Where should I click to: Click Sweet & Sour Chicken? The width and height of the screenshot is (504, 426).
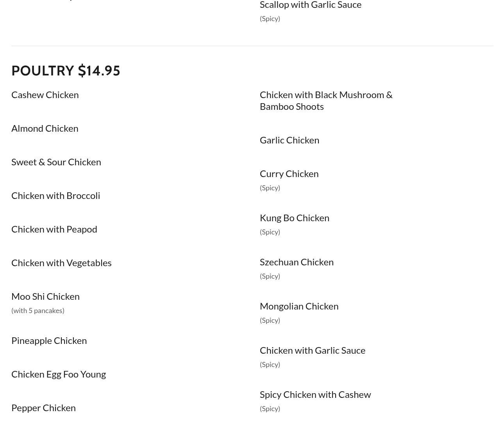coord(56,162)
